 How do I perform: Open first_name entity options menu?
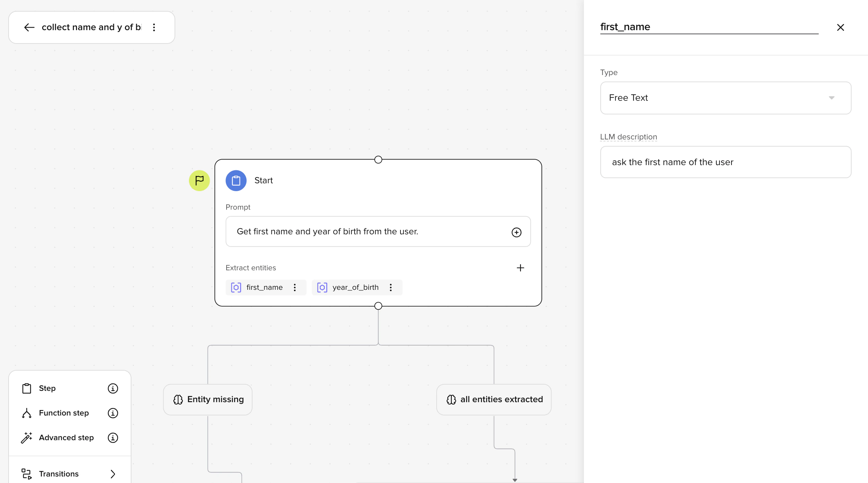click(295, 287)
